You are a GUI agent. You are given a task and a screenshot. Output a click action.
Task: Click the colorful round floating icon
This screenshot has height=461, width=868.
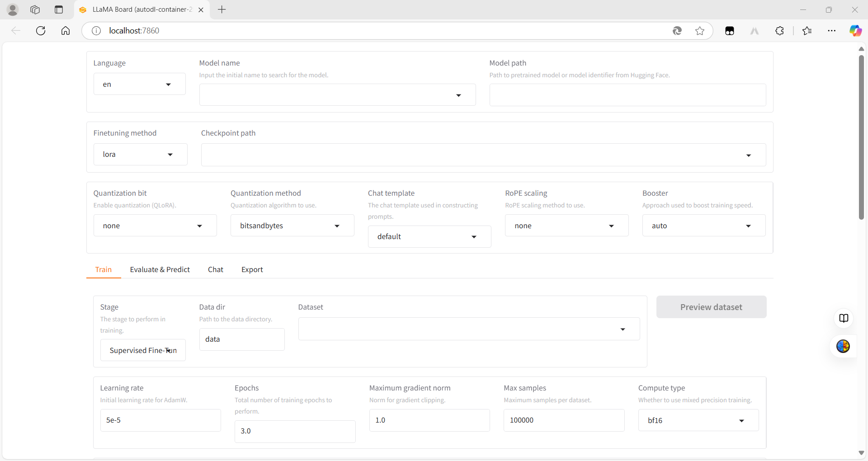tap(843, 347)
